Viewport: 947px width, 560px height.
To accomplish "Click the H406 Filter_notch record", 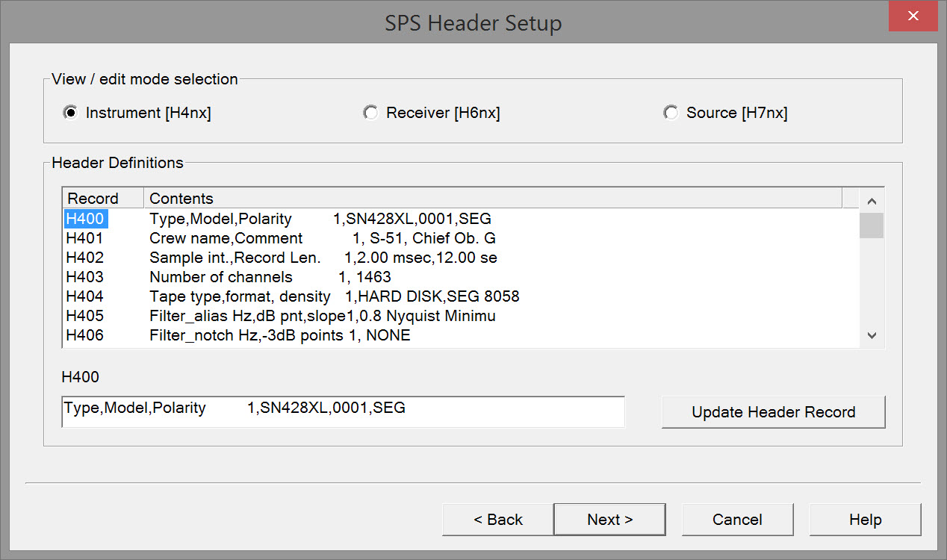I will (85, 335).
